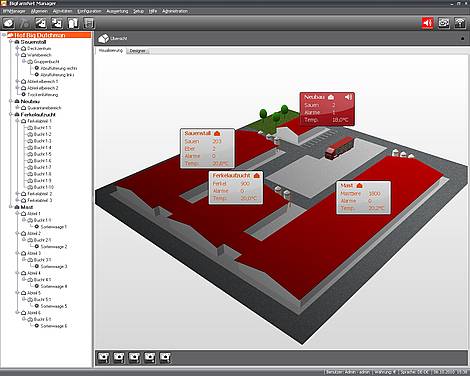Click the speaker icon on the Neubau info card

348,97
